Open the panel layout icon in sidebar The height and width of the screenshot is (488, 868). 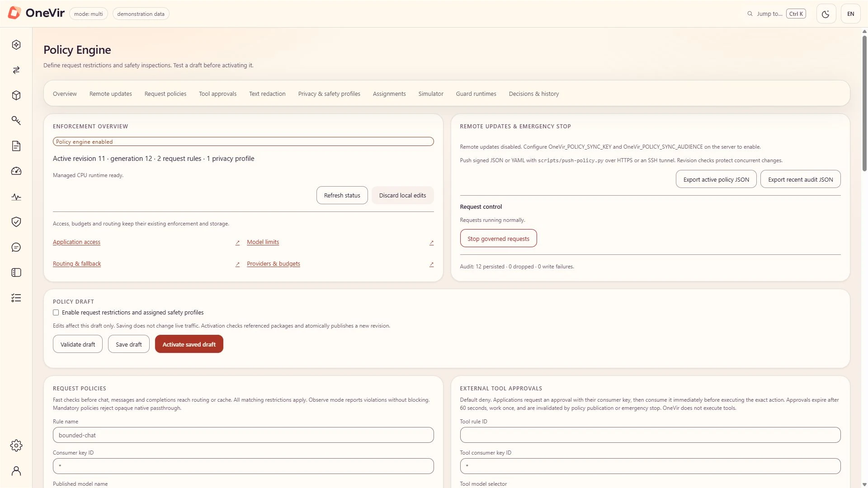(16, 272)
